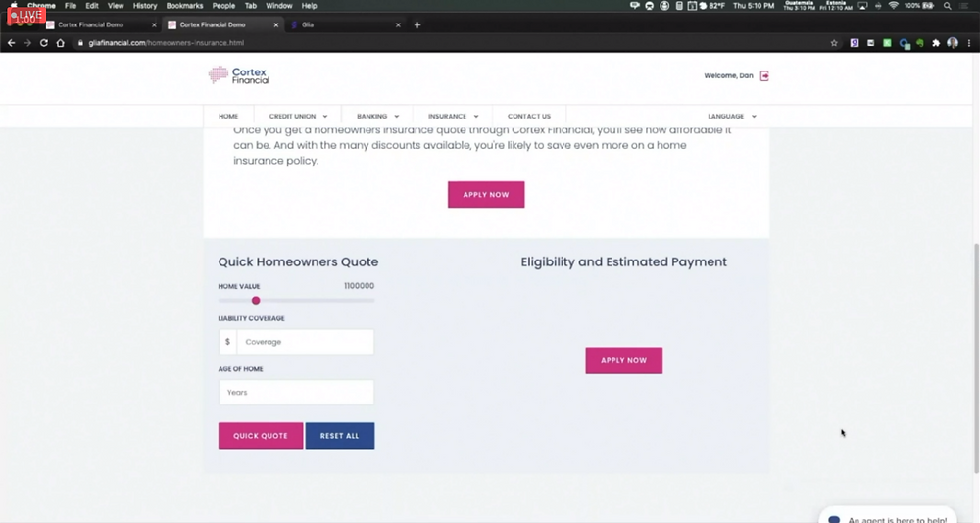Click the site lock icon in address bar
This screenshot has width=980, height=523.
[80, 43]
